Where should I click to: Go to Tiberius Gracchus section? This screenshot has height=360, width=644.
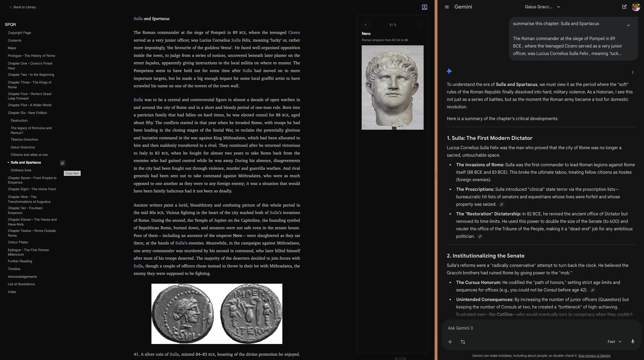click(x=24, y=140)
